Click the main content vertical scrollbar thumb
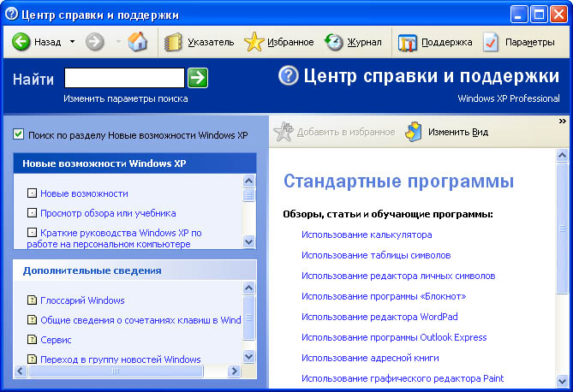The width and height of the screenshot is (573, 392). click(563, 228)
